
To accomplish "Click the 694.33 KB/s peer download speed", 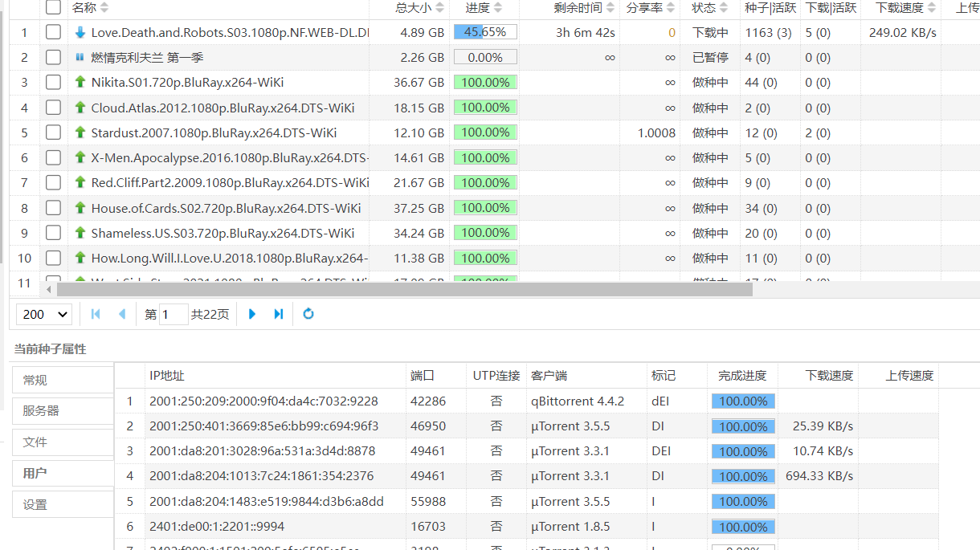I will [x=819, y=476].
